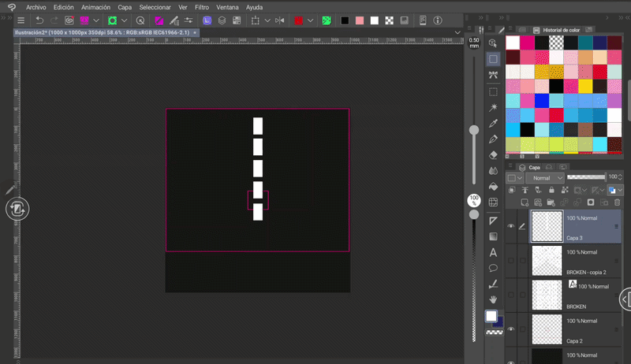Select the Gradient tool
Screen dimensions: 631x364
[493, 236]
